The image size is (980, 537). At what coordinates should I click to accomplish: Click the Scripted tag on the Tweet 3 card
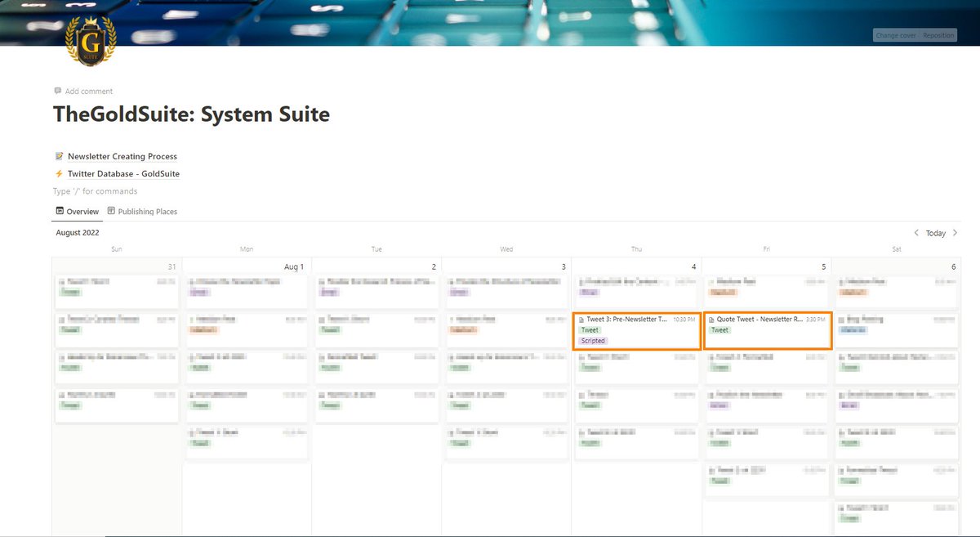pos(593,340)
